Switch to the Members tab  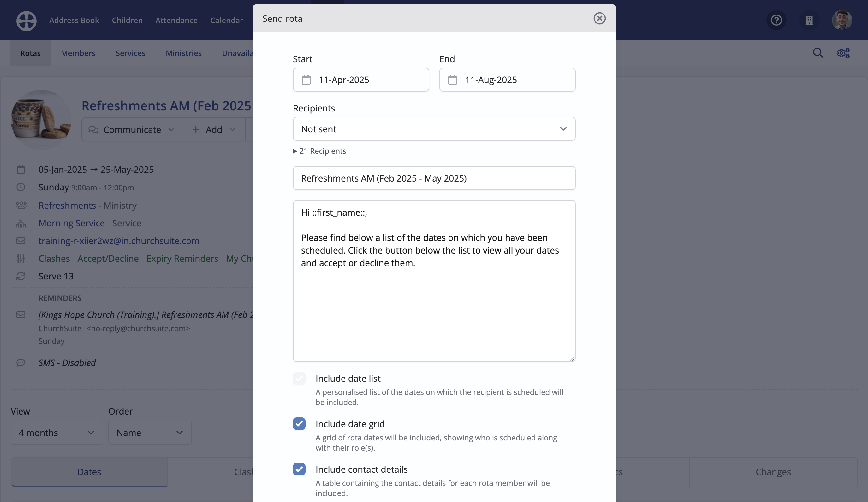[x=78, y=53]
